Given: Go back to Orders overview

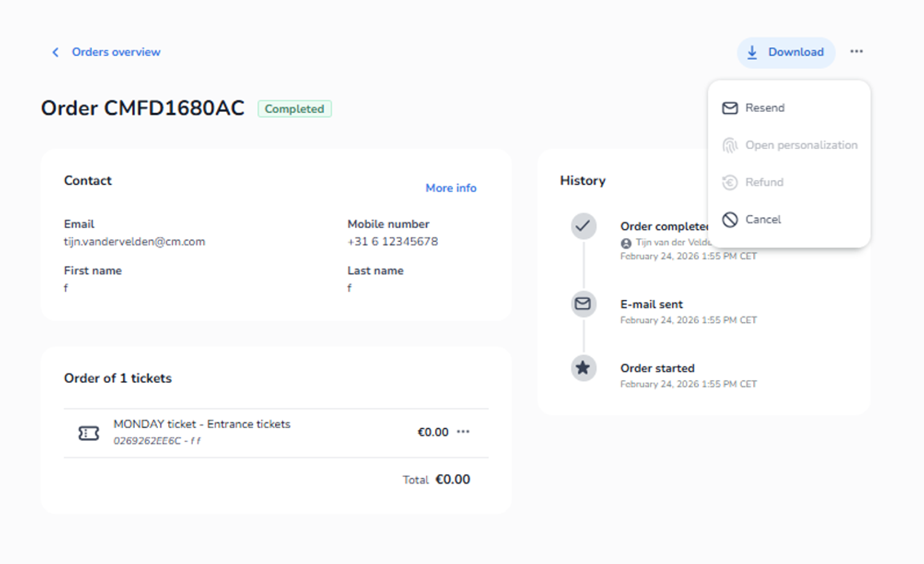Looking at the screenshot, I should click(x=116, y=52).
